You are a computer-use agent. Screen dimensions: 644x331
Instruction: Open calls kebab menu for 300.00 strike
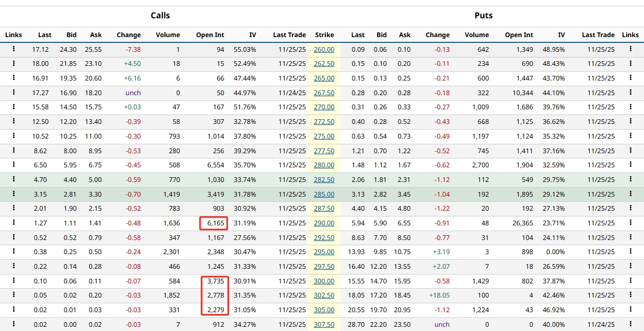(14, 281)
